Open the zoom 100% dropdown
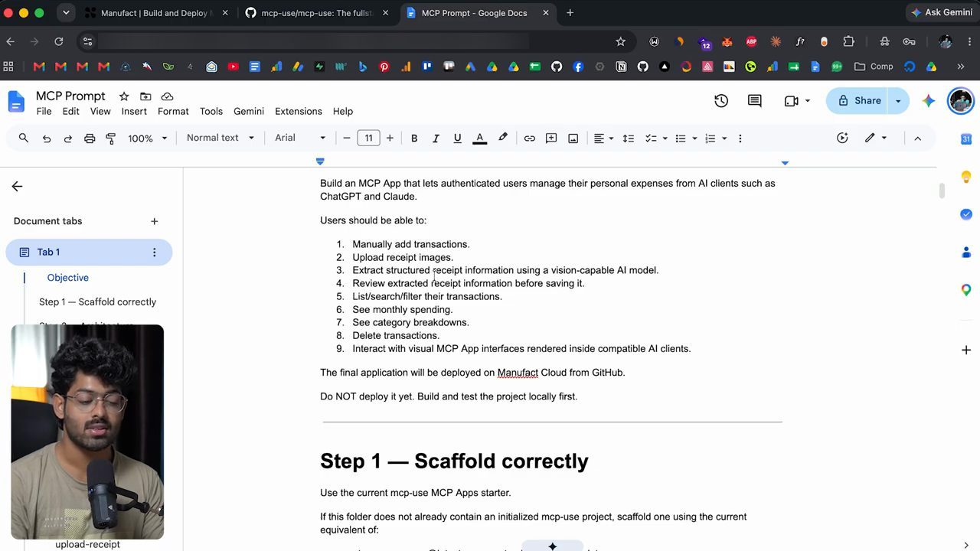This screenshot has width=980, height=551. tap(147, 139)
